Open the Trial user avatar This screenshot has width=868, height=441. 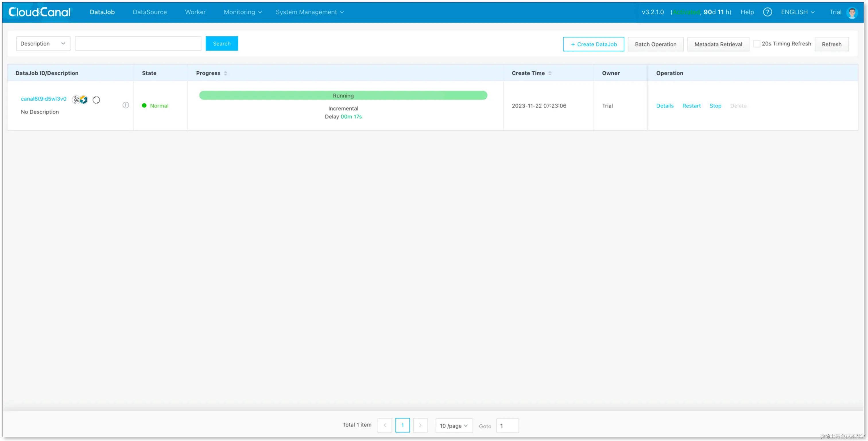tap(852, 13)
